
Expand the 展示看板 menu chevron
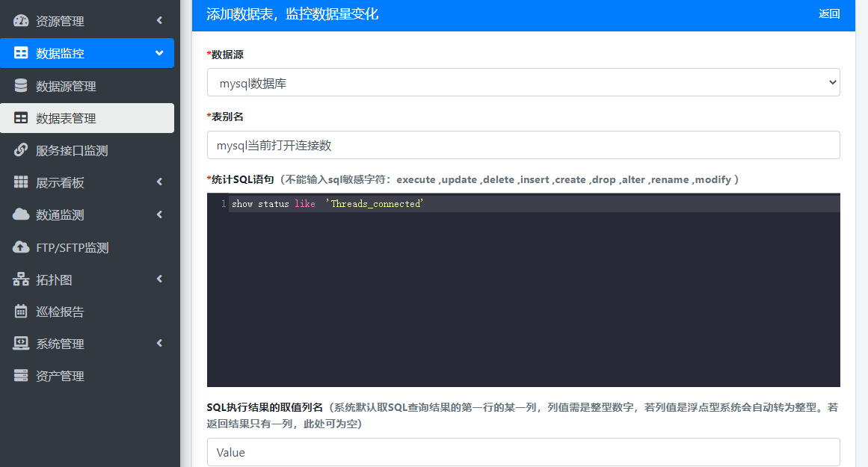(x=159, y=182)
